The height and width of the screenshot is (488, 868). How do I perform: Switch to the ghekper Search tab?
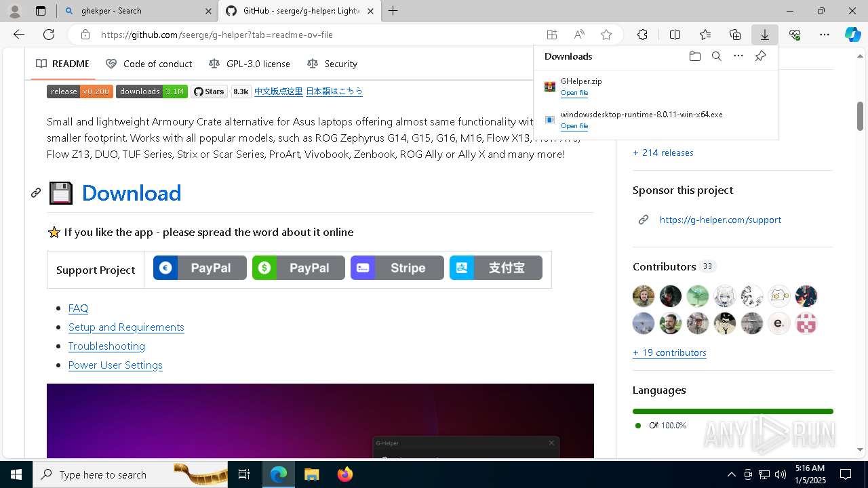point(137,11)
